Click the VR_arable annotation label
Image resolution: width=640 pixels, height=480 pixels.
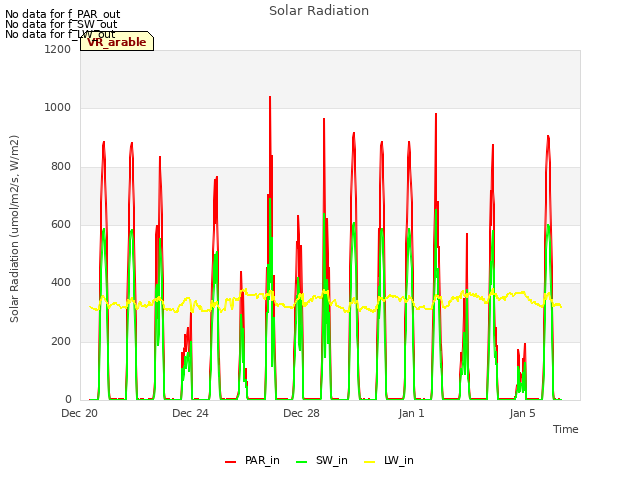pos(117,41)
